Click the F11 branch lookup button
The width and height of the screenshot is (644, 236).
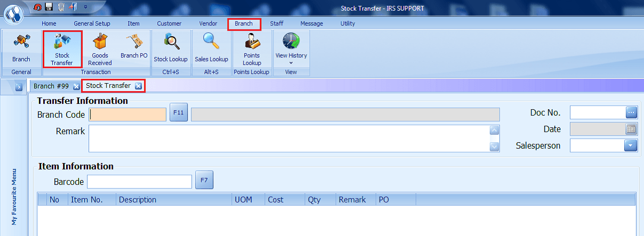point(179,113)
